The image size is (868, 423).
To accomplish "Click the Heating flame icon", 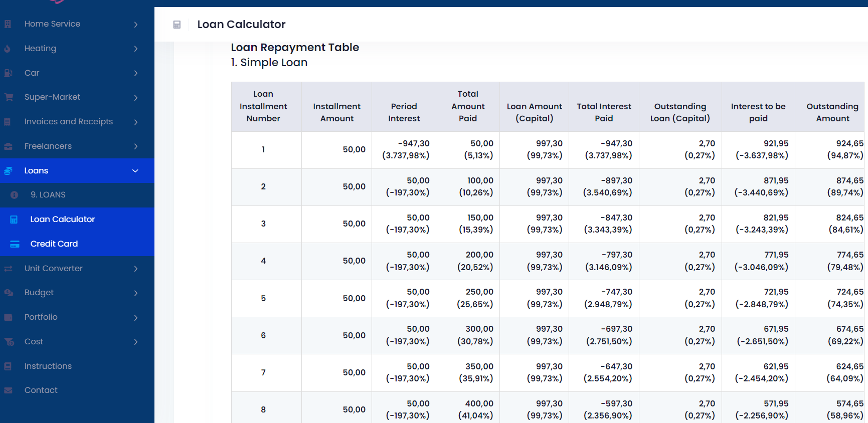I will click(x=8, y=49).
